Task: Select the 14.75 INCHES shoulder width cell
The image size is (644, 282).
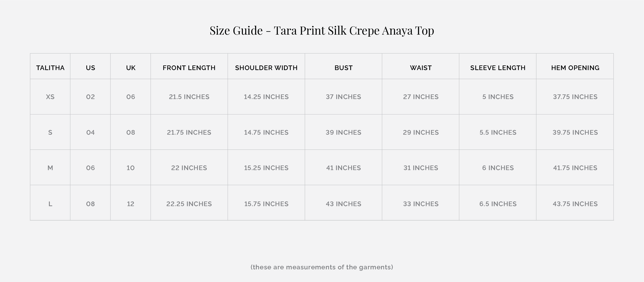Action: click(x=266, y=132)
